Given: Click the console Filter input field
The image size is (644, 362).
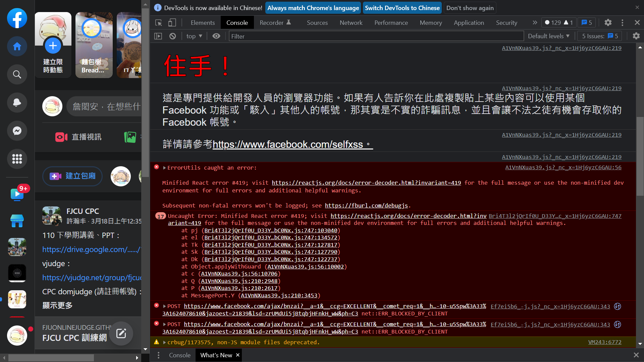Looking at the screenshot, I should (x=376, y=36).
